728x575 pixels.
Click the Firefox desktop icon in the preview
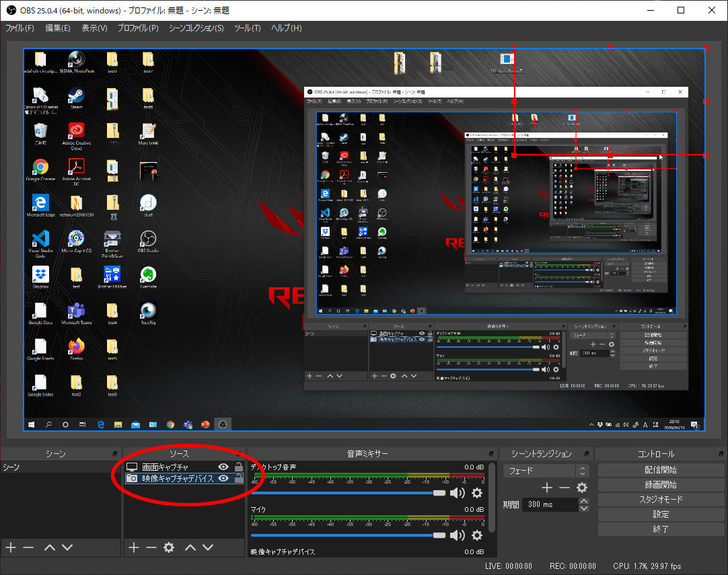(76, 349)
